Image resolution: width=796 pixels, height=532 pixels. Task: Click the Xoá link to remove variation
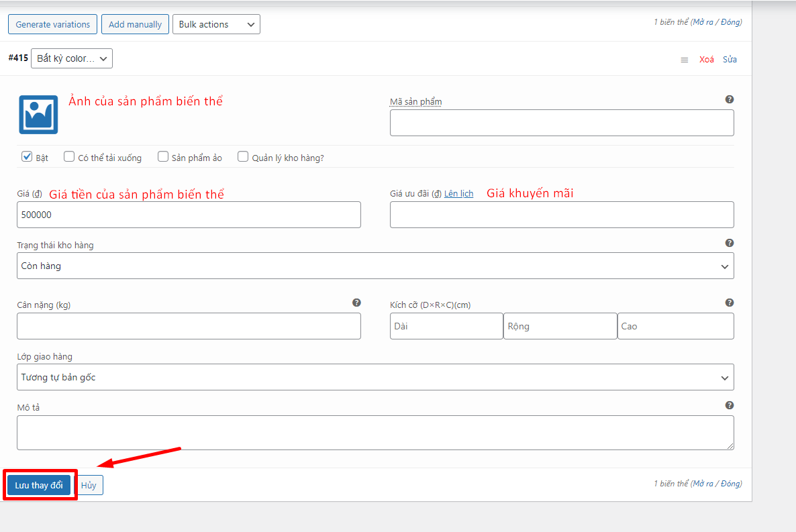(706, 60)
